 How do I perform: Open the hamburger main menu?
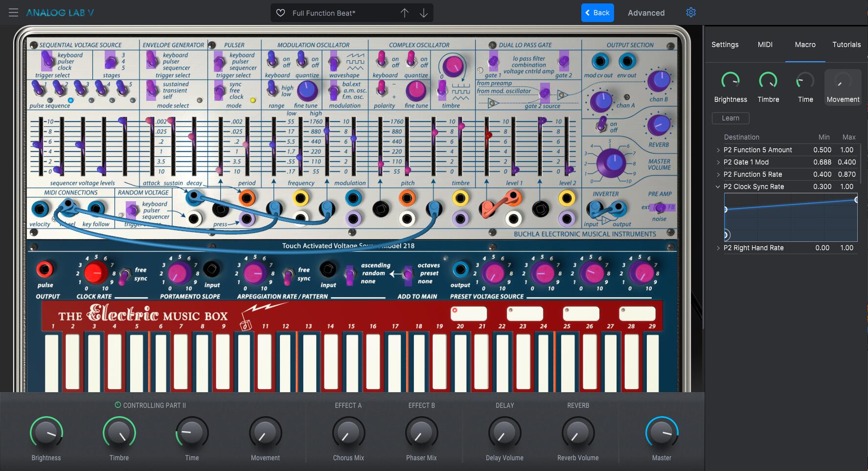[x=13, y=13]
